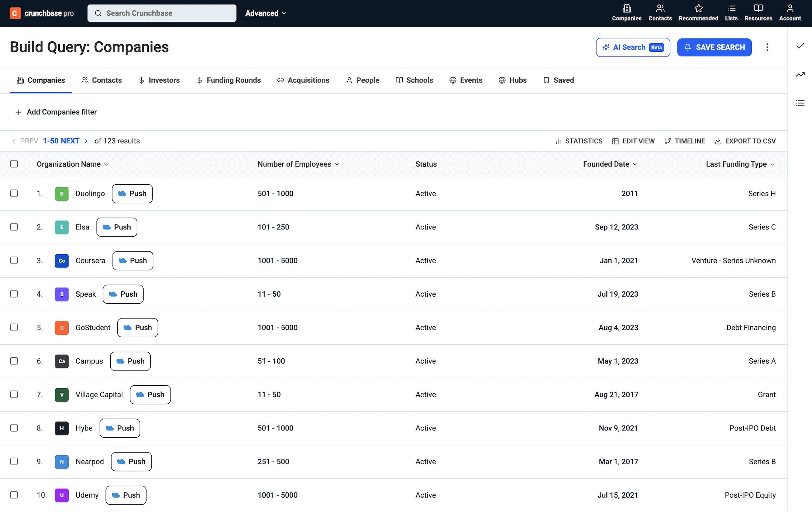
Task: Click Duolingo organization logo
Action: tap(62, 194)
